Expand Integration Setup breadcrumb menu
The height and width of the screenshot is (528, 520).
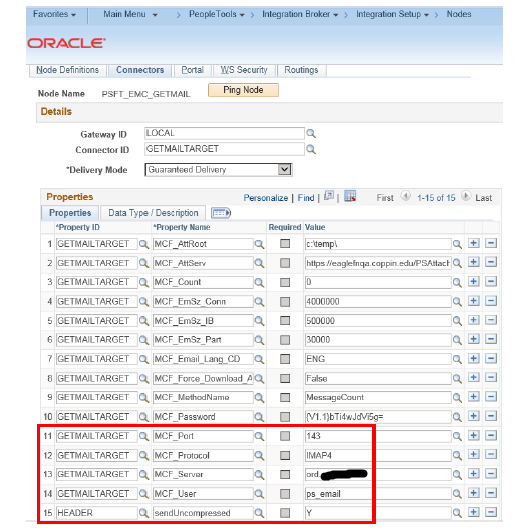tap(392, 14)
